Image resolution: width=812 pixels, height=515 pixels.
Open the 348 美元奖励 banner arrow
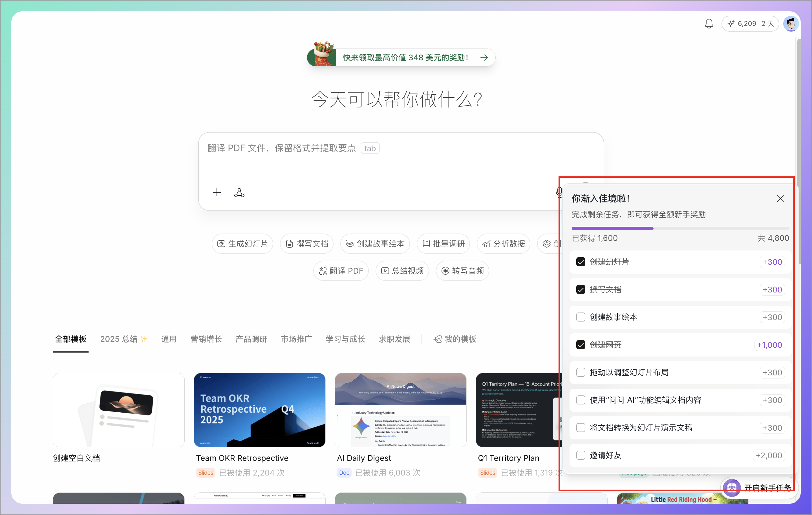484,58
